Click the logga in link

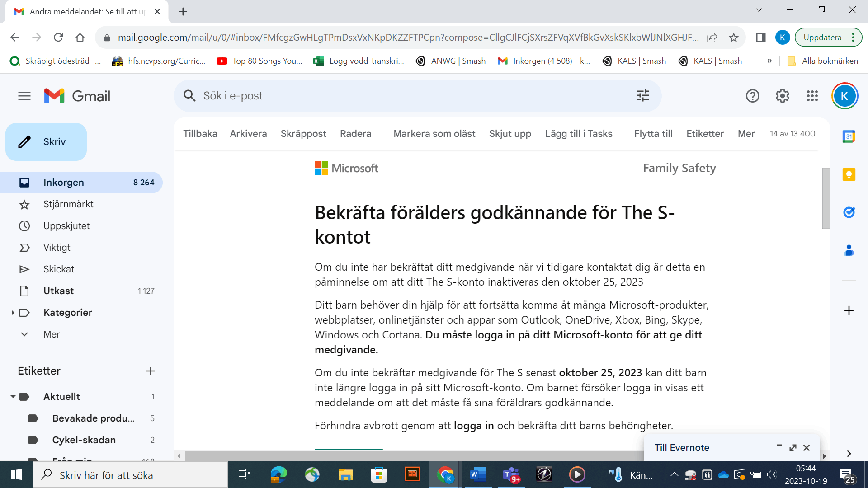(x=473, y=426)
